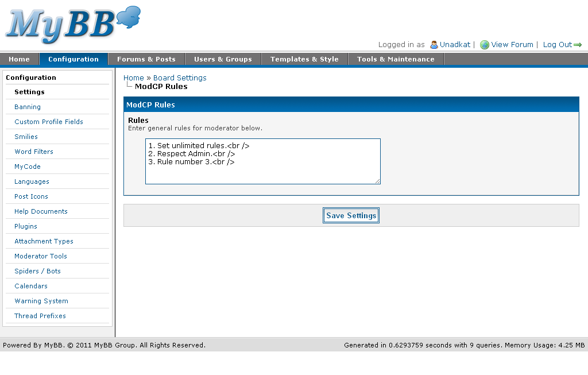Screen dimensions: 588x375
Task: Select the Configuration tab
Action: coord(73,59)
